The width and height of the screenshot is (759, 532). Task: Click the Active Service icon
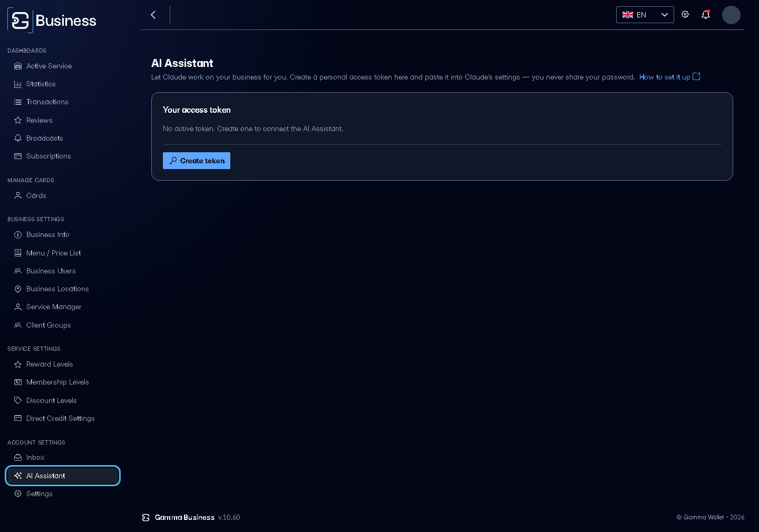pos(18,66)
